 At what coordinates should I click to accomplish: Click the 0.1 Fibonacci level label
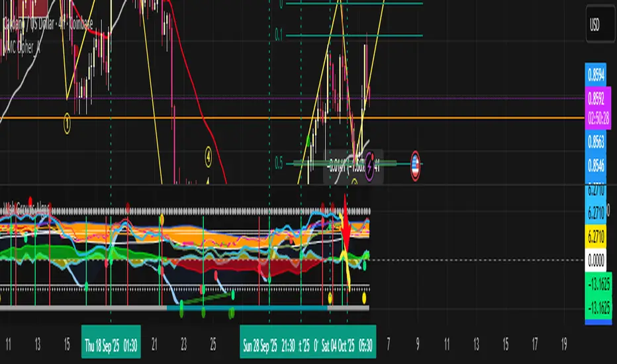(x=279, y=36)
